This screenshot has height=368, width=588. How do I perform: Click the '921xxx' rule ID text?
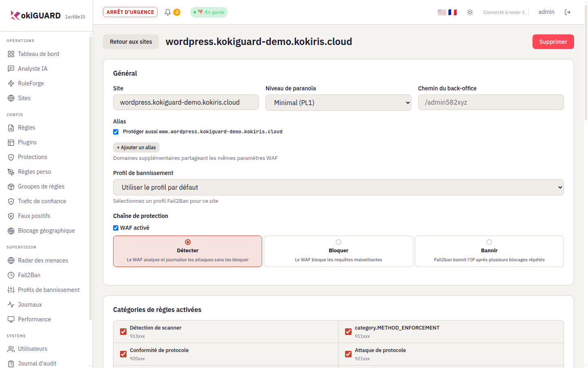[362, 359]
